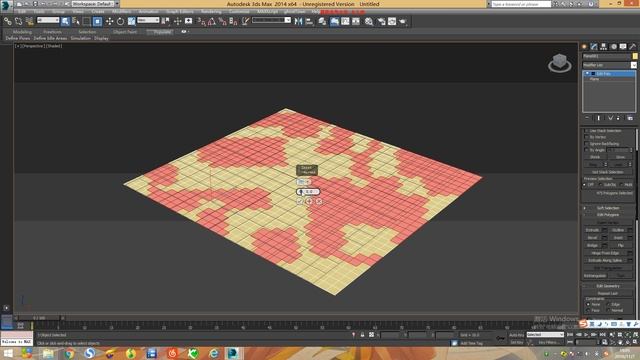Expand Soft Selection rollout

click(x=608, y=208)
